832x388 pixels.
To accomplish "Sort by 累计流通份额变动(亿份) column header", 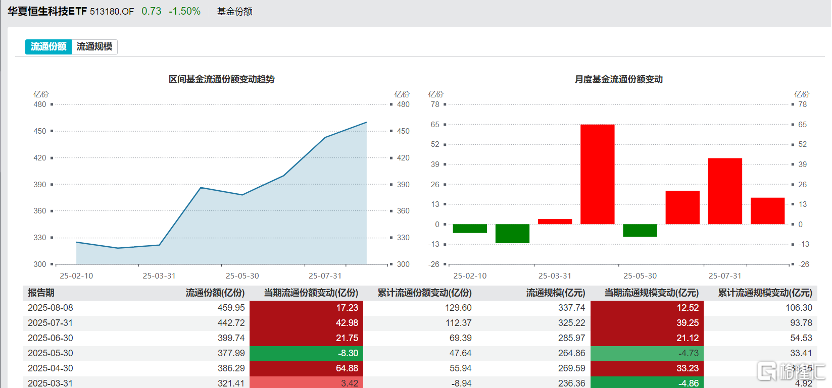I will pyautogui.click(x=424, y=293).
